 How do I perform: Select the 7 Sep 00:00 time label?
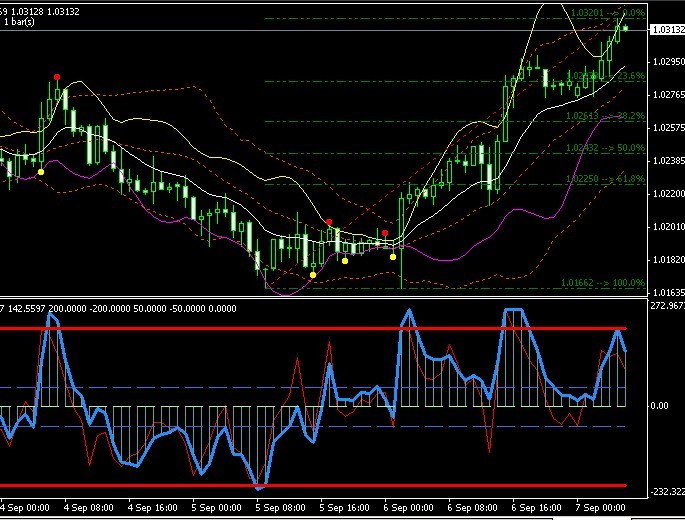click(600, 508)
